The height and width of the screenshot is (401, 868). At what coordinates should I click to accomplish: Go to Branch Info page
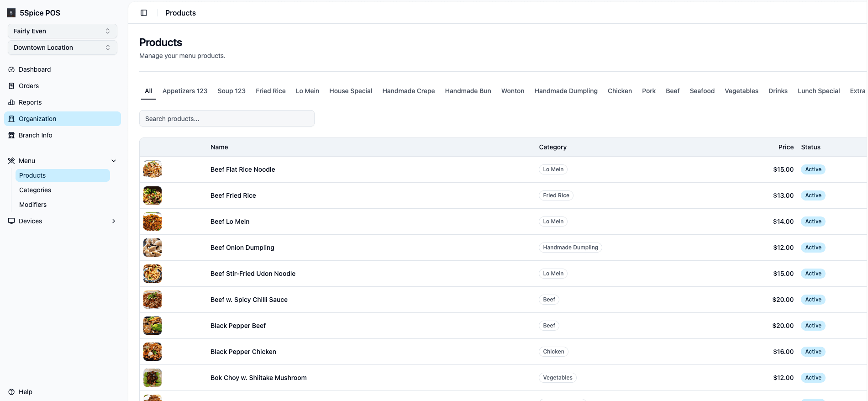(63, 135)
